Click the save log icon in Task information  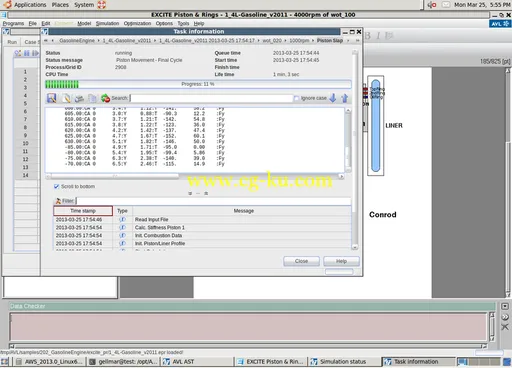(x=52, y=98)
